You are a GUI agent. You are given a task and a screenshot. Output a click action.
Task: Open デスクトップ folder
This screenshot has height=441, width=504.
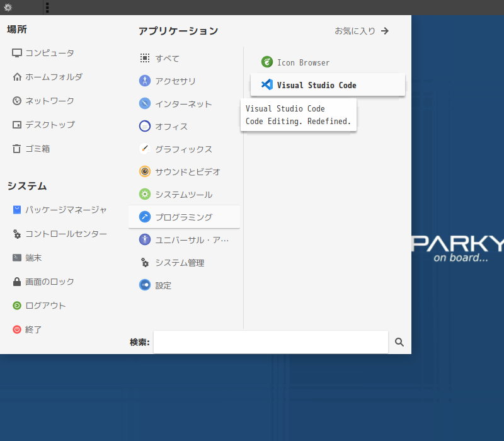point(43,125)
